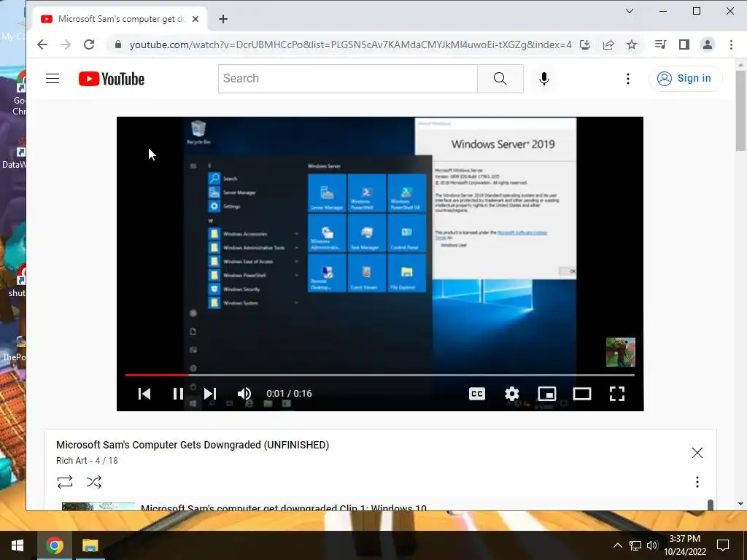Mute the video volume
This screenshot has width=747, height=560.
click(x=244, y=394)
